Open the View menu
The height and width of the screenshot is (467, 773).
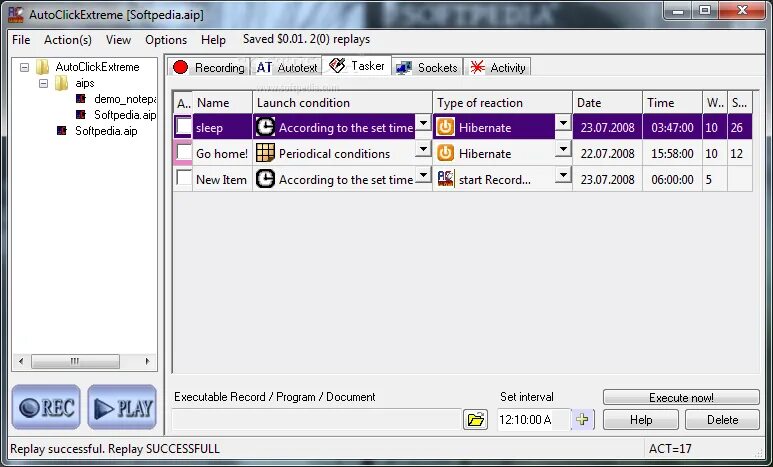click(x=118, y=39)
